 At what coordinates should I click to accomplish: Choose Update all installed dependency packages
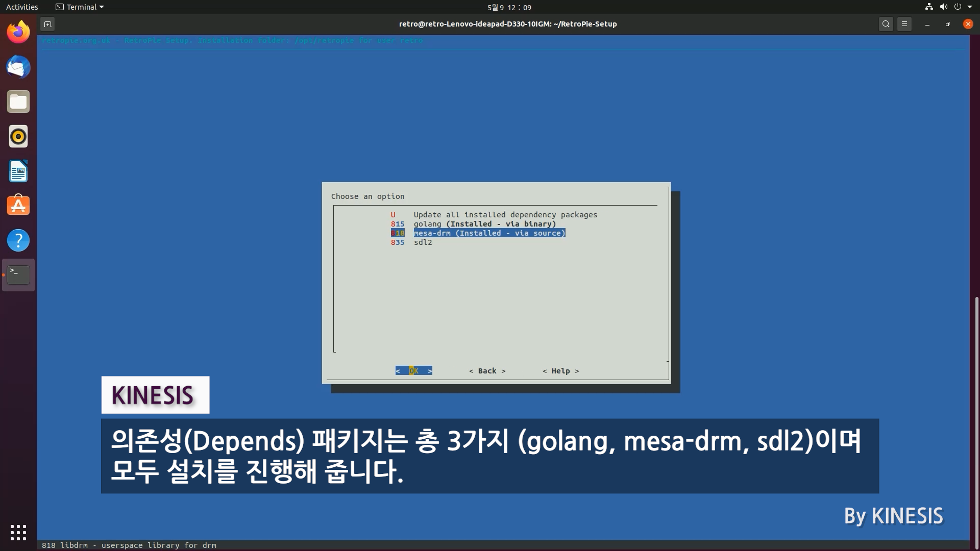point(505,215)
